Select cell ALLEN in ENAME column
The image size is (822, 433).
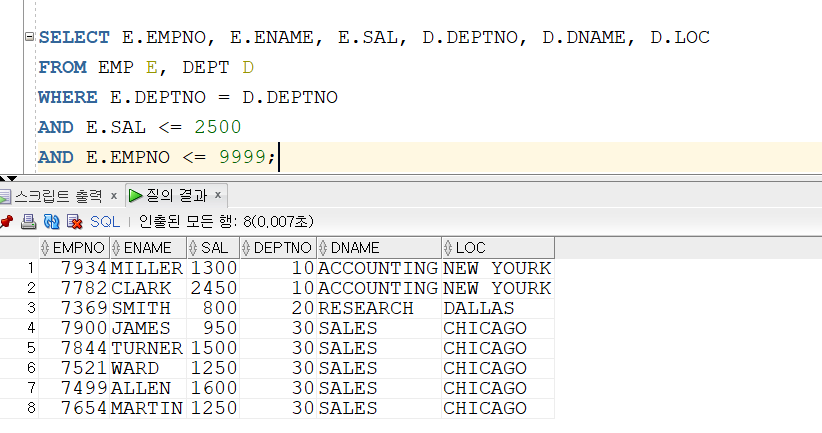click(148, 387)
